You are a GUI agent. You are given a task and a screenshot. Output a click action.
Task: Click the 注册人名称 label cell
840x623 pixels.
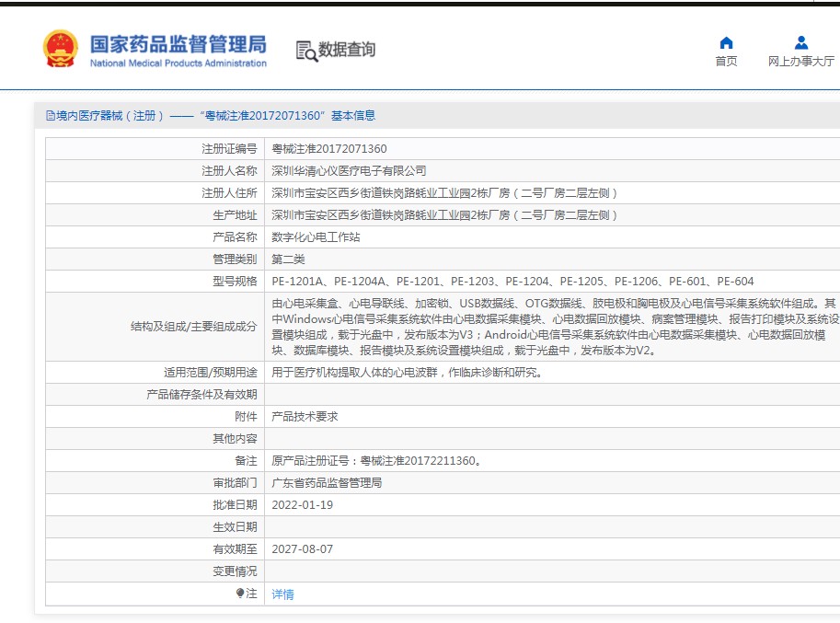click(155, 171)
